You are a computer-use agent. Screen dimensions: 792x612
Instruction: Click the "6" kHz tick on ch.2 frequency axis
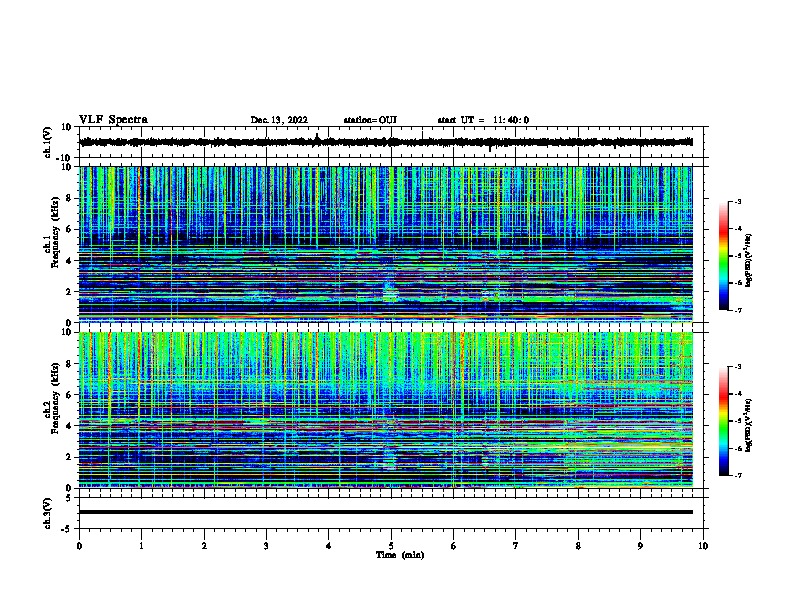70,395
